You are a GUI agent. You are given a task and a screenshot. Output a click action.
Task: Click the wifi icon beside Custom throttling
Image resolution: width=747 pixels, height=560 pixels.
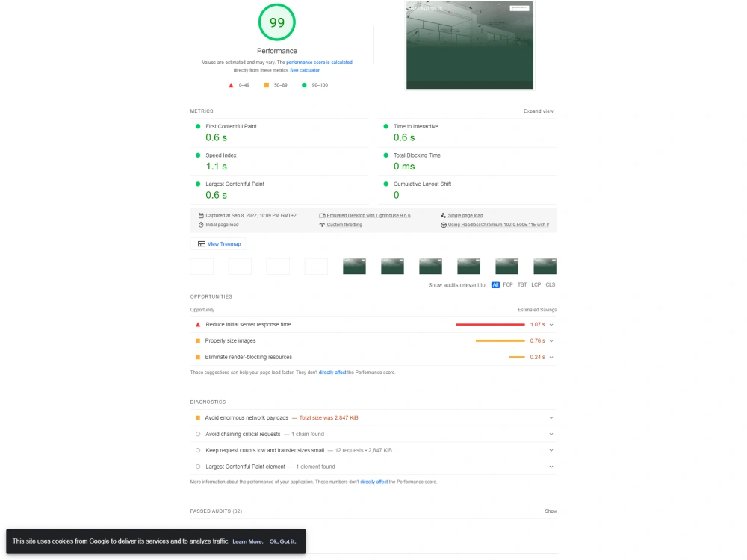tap(322, 225)
